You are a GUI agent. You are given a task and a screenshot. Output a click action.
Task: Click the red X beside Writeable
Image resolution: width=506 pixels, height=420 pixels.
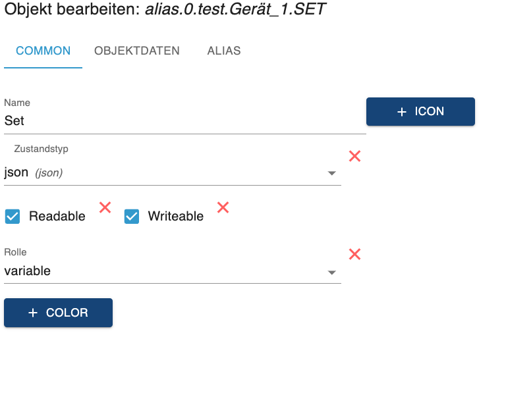(x=223, y=207)
